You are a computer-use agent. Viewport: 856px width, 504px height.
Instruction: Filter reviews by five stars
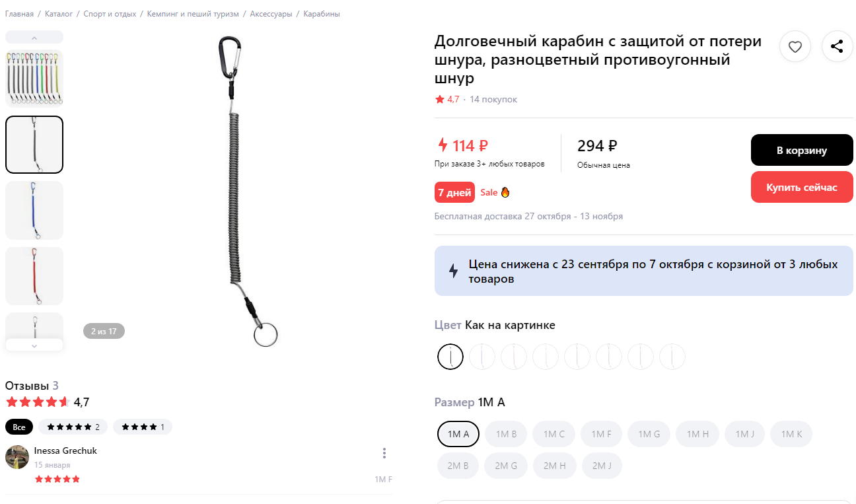[73, 427]
